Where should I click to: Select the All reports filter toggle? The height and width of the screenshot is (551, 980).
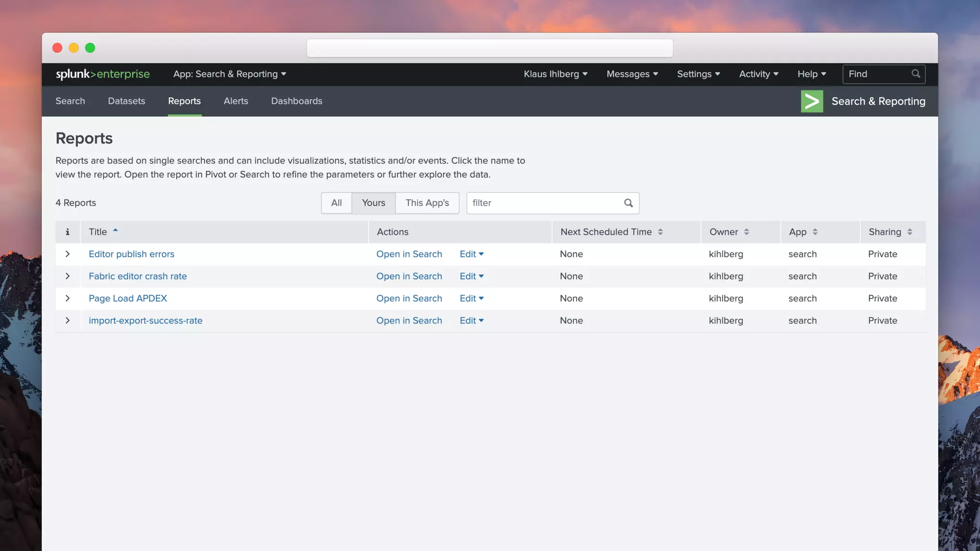tap(336, 203)
